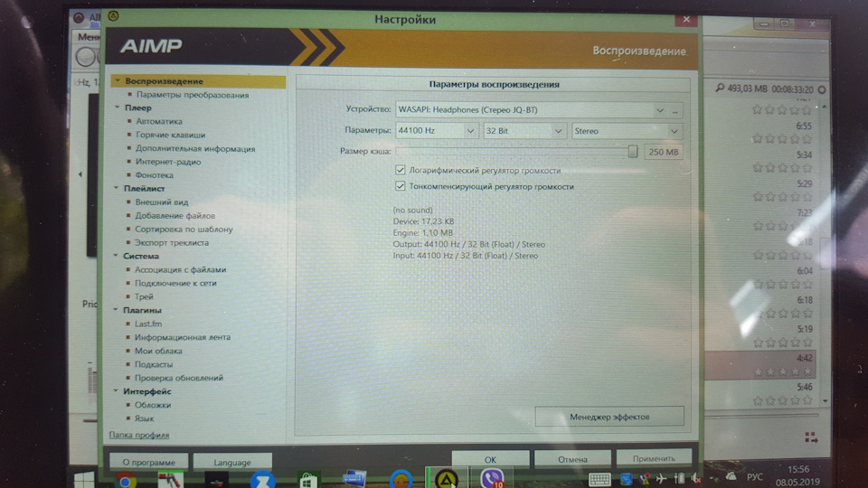Launch Google Chrome from the taskbar
Image resolution: width=868 pixels, height=488 pixels.
click(x=126, y=480)
